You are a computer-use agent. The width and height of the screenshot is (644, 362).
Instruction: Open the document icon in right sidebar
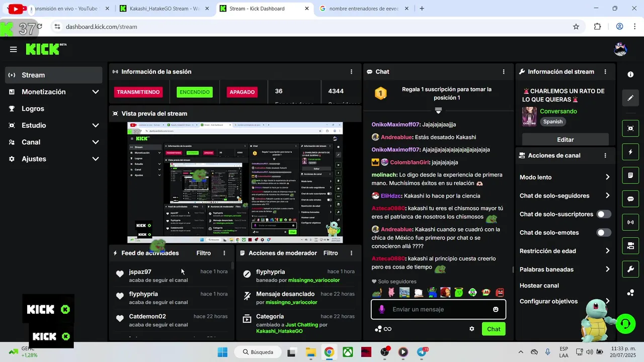click(x=630, y=175)
